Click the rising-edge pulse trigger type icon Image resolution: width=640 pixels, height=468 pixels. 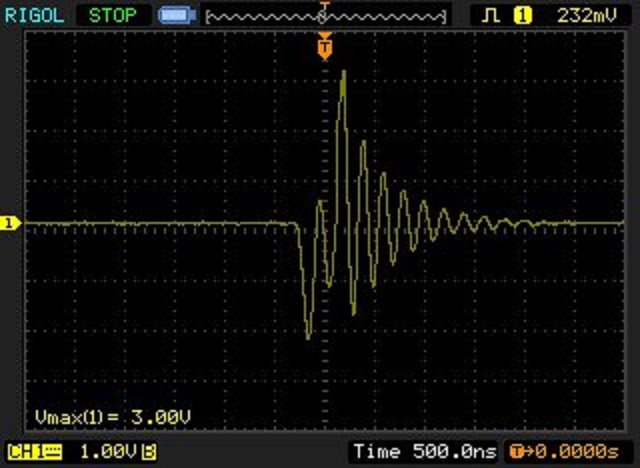490,16
